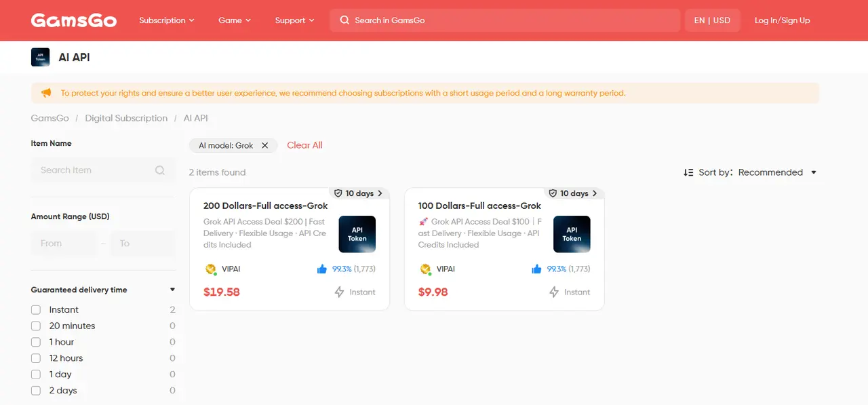
Task: Click the Amount Range From field
Action: click(x=63, y=244)
